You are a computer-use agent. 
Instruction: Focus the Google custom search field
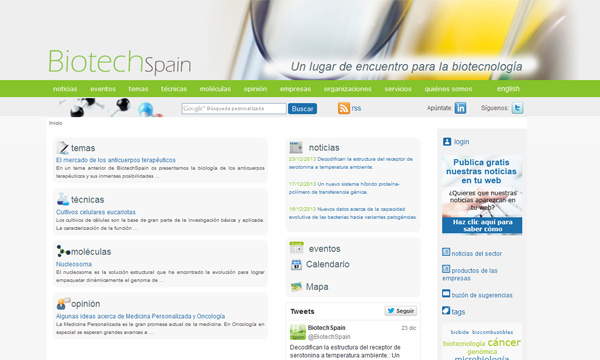pyautogui.click(x=234, y=109)
